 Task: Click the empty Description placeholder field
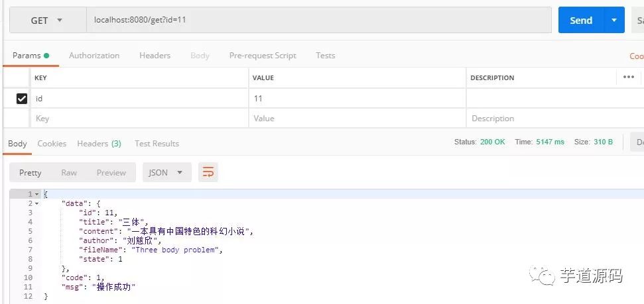(x=554, y=118)
